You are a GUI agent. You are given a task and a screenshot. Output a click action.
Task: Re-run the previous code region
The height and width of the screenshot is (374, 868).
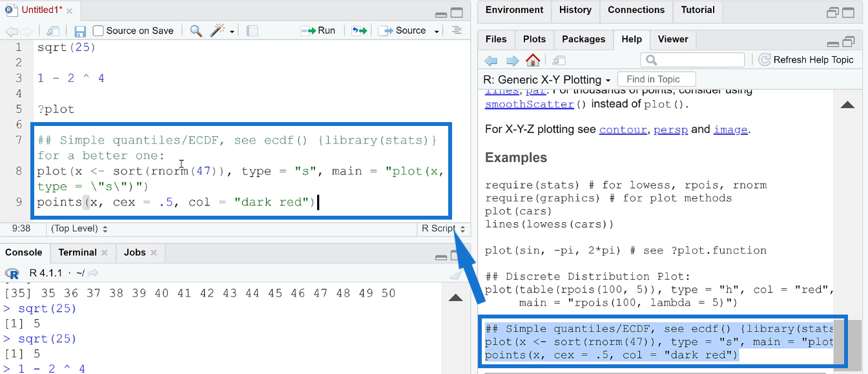pos(359,30)
